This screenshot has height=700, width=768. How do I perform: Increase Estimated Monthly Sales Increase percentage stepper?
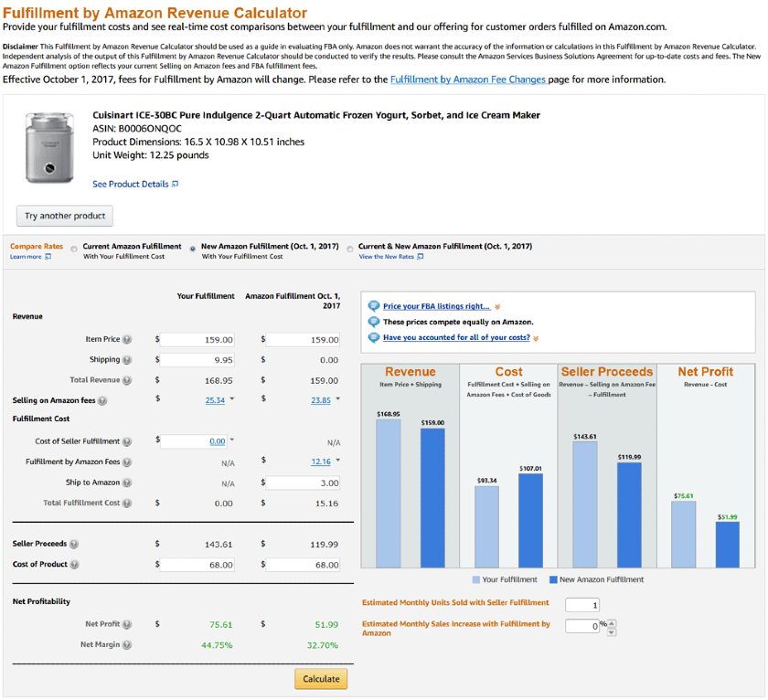[612, 623]
